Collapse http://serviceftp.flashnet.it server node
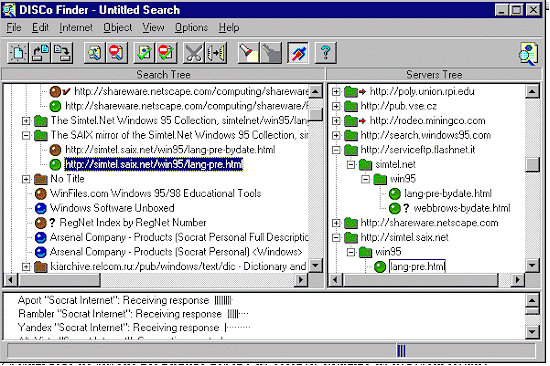Screen dimensions: 550x366 point(336,150)
